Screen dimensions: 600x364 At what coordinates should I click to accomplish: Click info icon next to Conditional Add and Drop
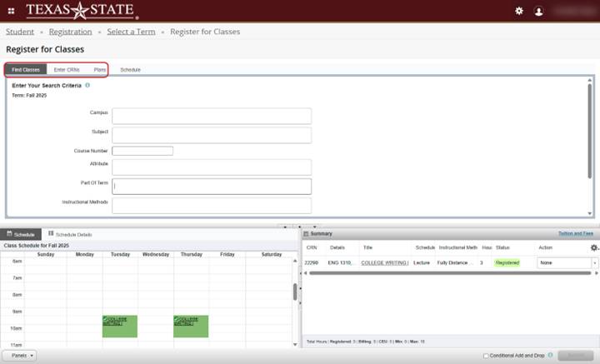551,355
